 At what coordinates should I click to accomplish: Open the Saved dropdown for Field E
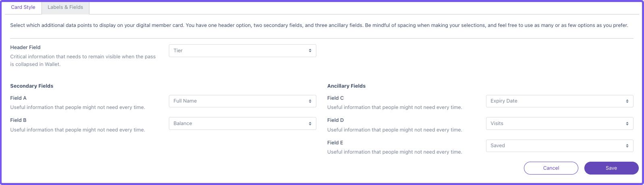(x=559, y=146)
